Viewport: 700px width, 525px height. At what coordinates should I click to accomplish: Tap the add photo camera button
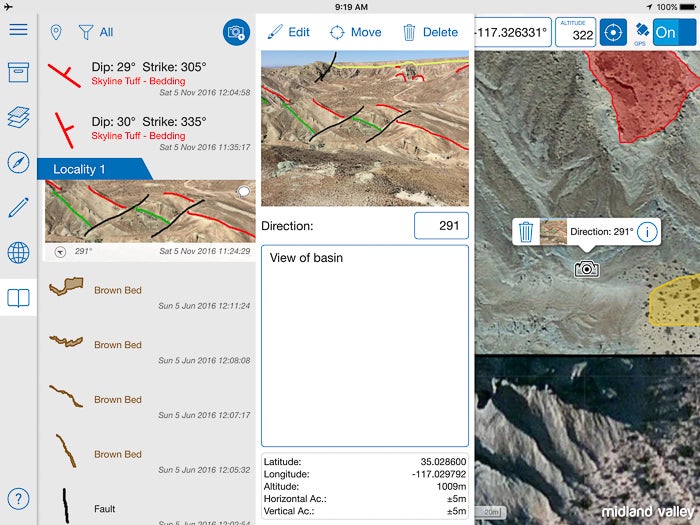tap(236, 32)
